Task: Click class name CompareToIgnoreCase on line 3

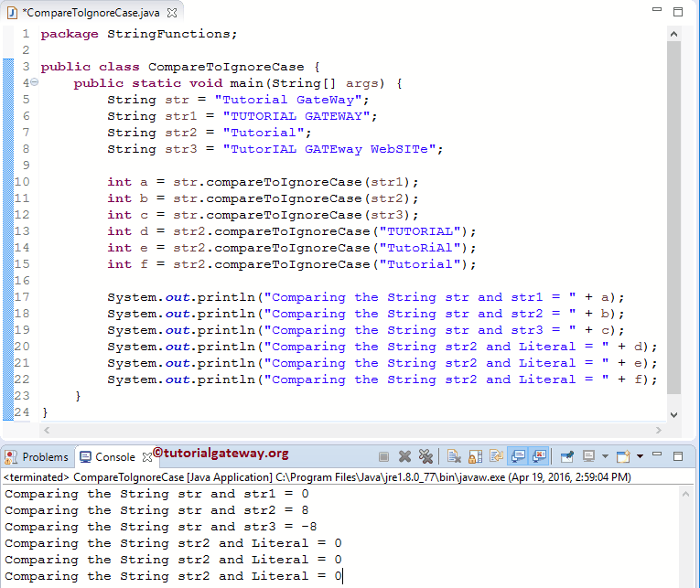Action: (x=226, y=67)
